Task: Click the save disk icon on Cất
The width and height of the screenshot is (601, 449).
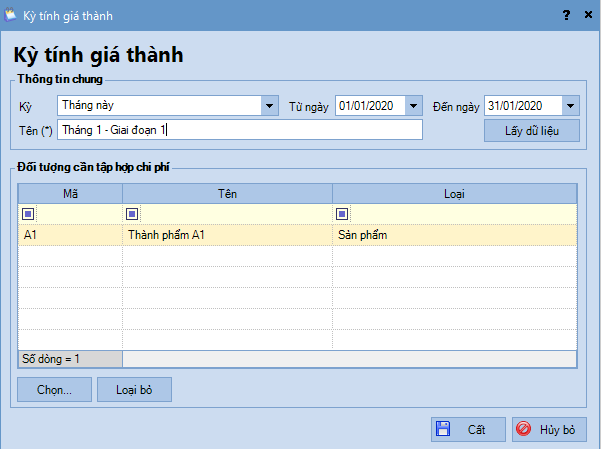Action: (x=443, y=430)
